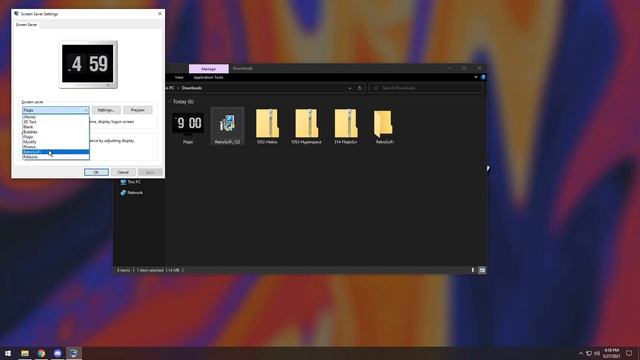Choose Ribbons from the screen saver list
Image resolution: width=640 pixels, height=360 pixels.
point(56,157)
